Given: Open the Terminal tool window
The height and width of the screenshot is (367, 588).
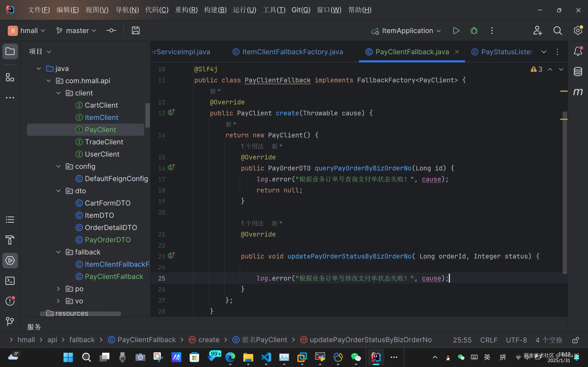Looking at the screenshot, I should 10,281.
